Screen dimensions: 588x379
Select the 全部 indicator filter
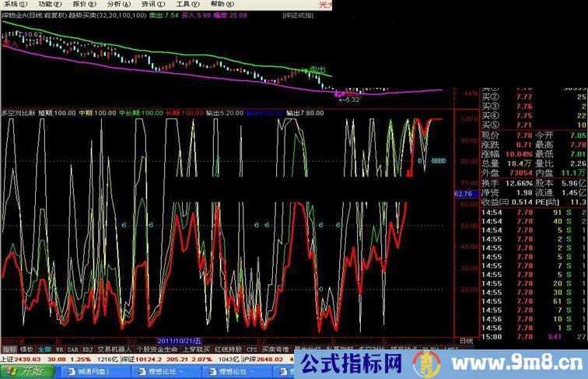(44, 349)
